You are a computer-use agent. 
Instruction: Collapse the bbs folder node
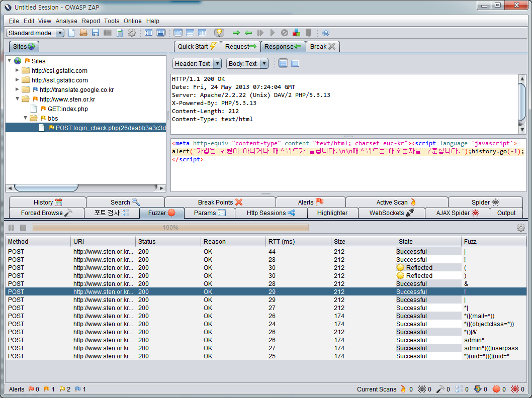pyautogui.click(x=26, y=118)
